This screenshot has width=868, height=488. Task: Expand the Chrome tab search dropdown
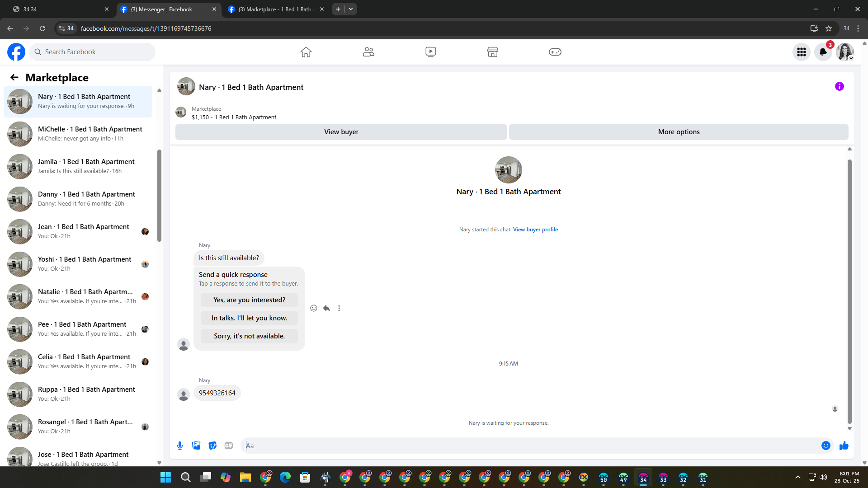pos(351,9)
